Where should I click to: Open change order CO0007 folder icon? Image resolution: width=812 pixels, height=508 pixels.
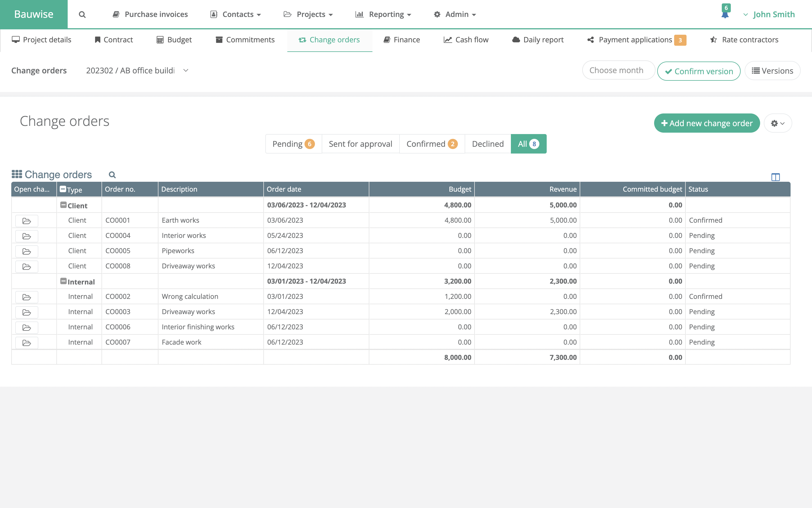pos(27,343)
